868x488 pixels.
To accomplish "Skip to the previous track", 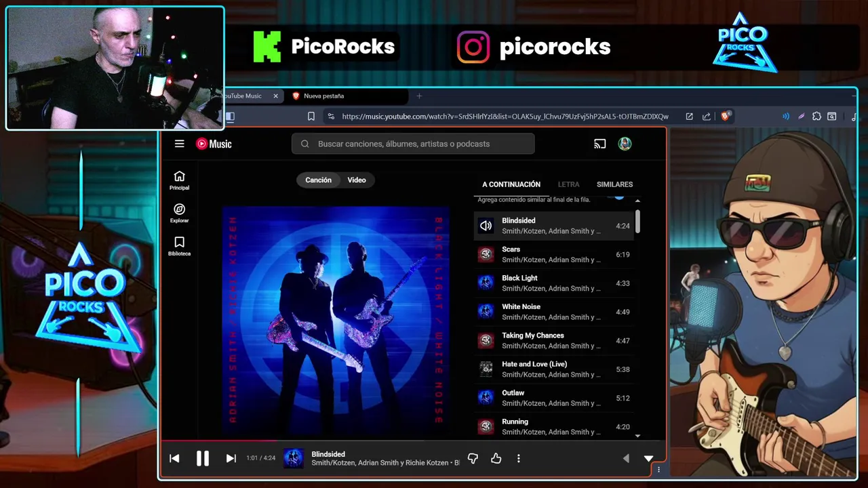I will 174,459.
